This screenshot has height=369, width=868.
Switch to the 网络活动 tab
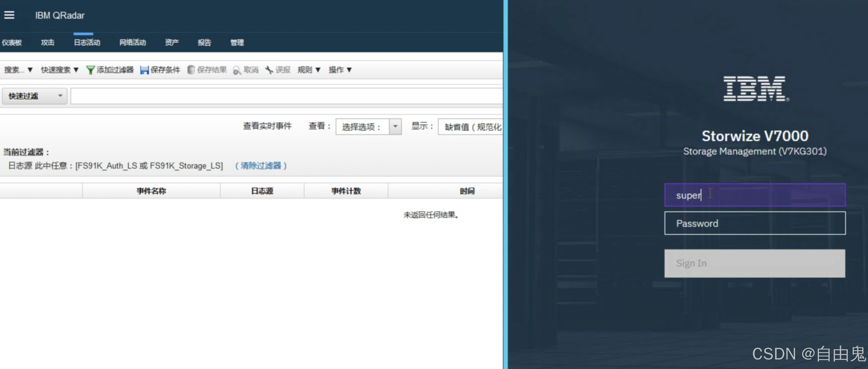pyautogui.click(x=132, y=43)
